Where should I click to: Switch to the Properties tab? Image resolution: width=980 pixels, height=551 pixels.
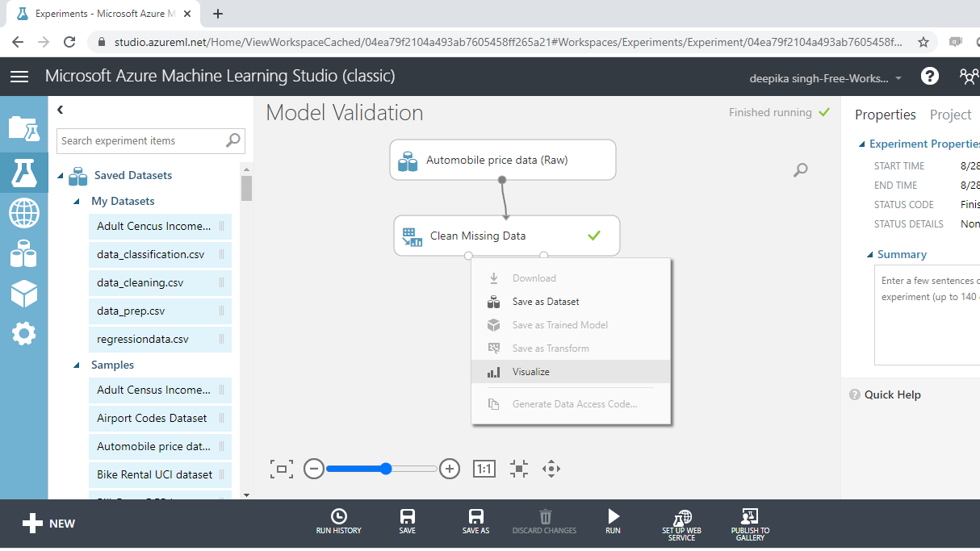886,115
